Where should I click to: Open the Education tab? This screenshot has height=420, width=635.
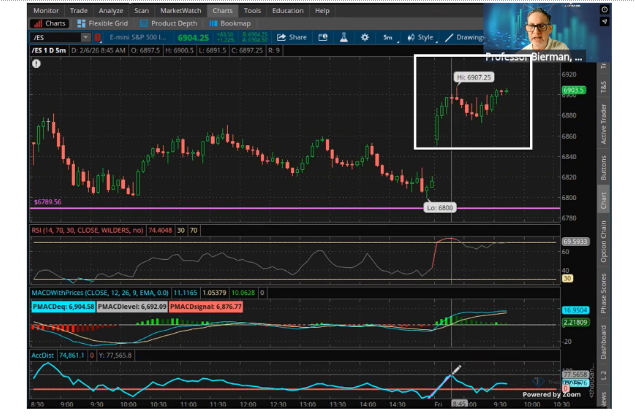(288, 11)
